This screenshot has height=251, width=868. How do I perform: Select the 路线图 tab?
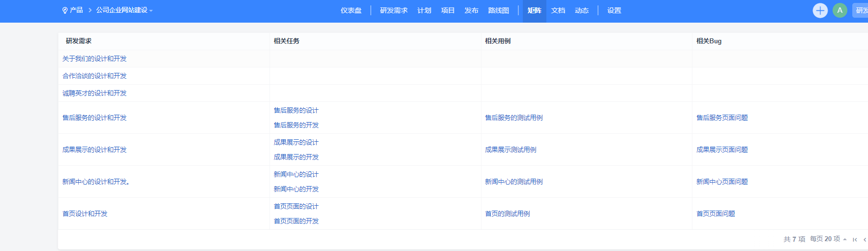click(498, 10)
